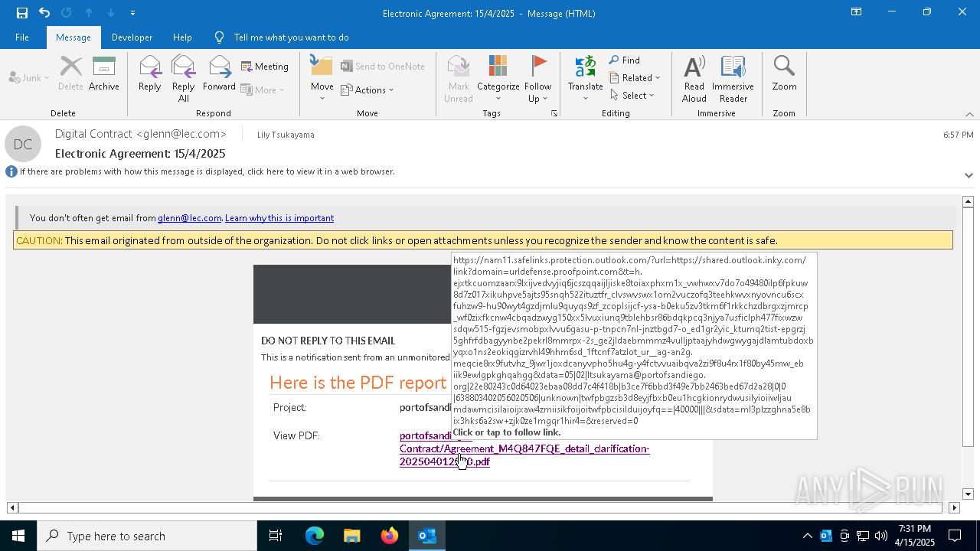Launch Firefox from the taskbar
980x551 pixels.
point(389,536)
